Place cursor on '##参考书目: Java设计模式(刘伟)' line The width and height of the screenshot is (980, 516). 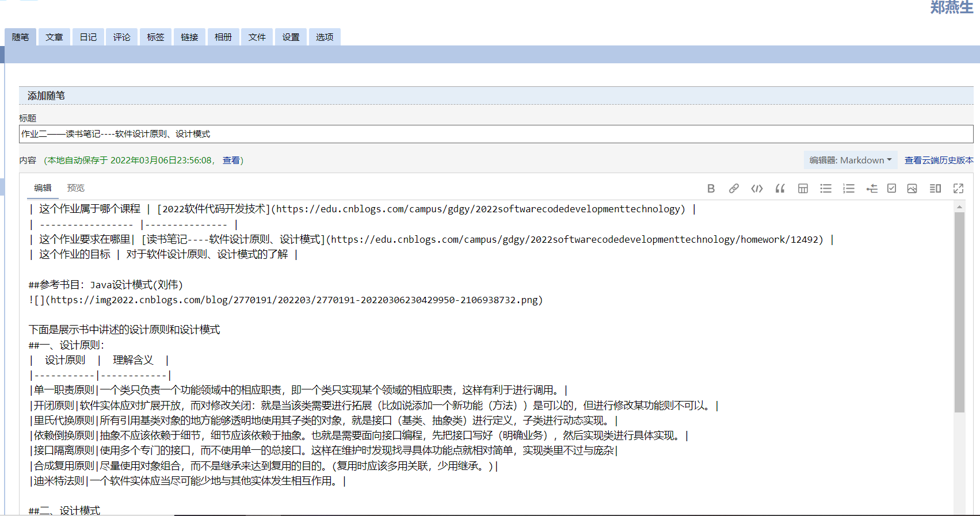106,285
